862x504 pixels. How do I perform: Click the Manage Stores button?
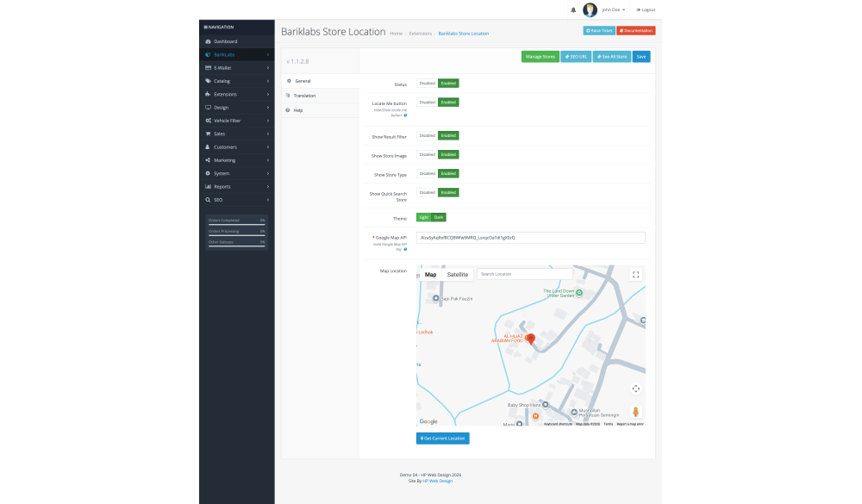click(x=540, y=57)
